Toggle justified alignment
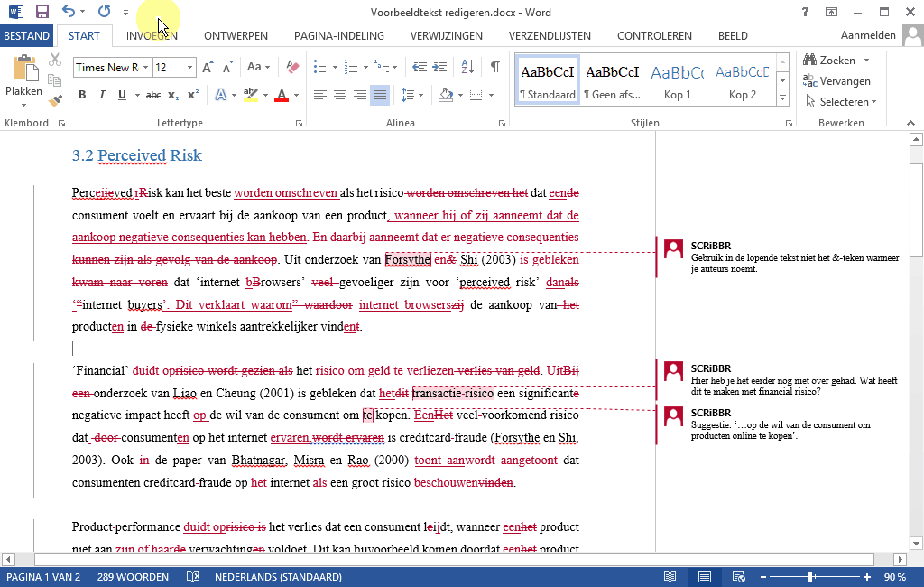 (380, 95)
